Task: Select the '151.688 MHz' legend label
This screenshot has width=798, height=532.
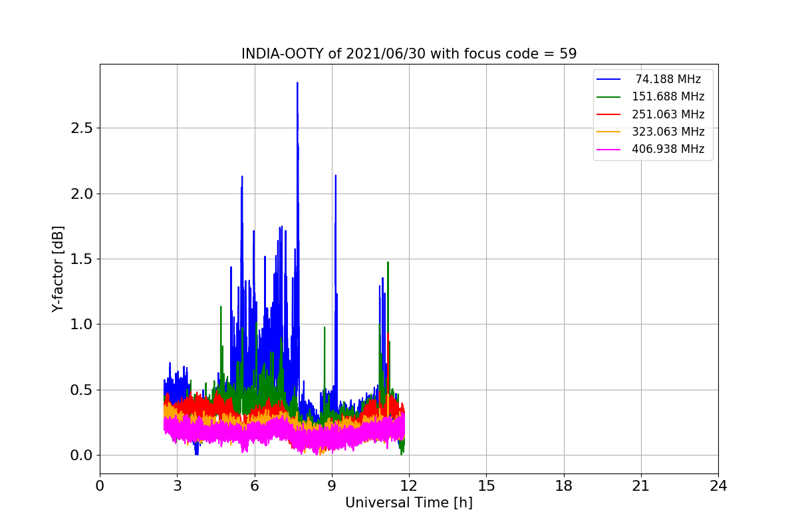Action: [x=668, y=96]
